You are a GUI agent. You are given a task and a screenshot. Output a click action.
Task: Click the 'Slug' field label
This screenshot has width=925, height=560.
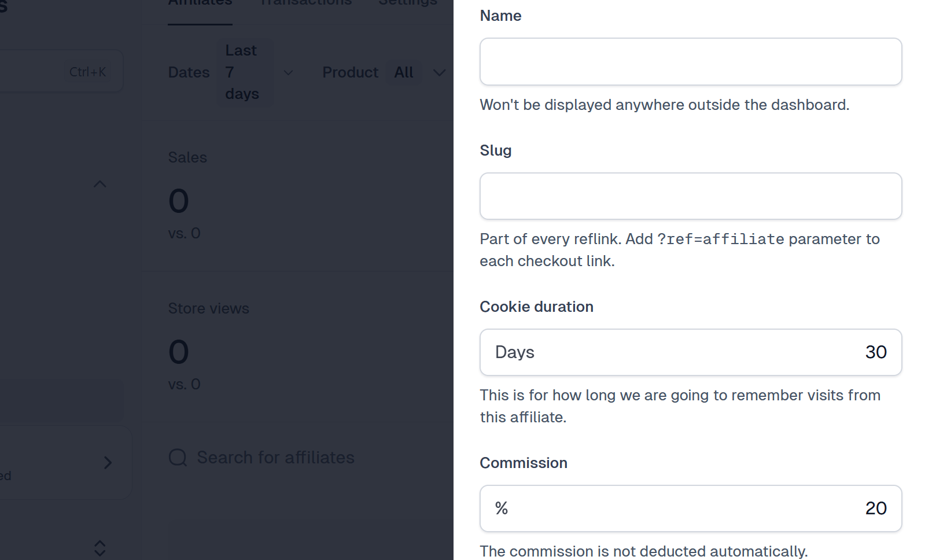496,150
